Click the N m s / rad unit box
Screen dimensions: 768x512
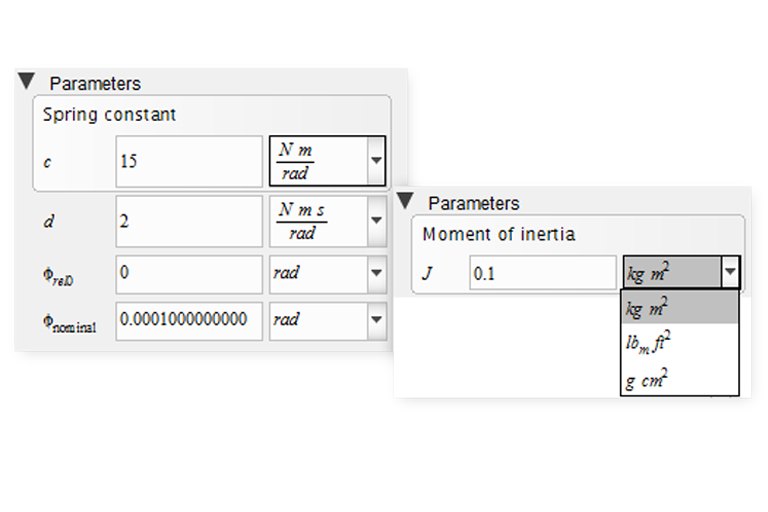[x=317, y=221]
